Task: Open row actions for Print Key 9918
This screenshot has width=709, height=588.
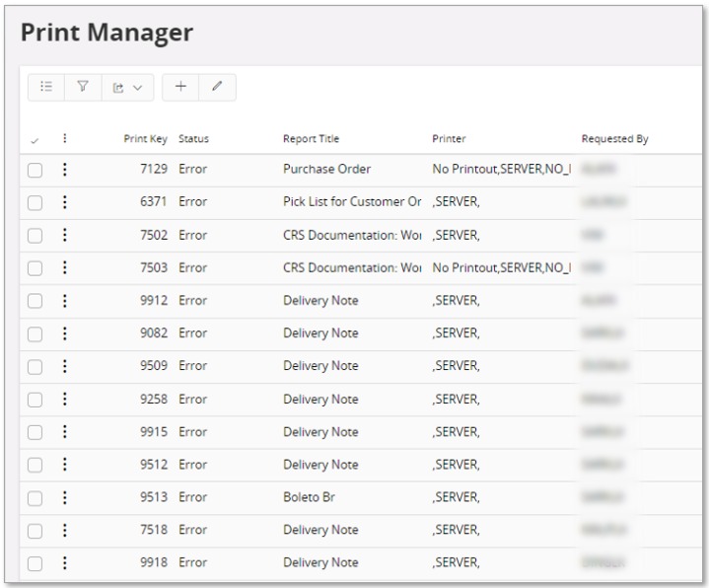Action: click(64, 563)
